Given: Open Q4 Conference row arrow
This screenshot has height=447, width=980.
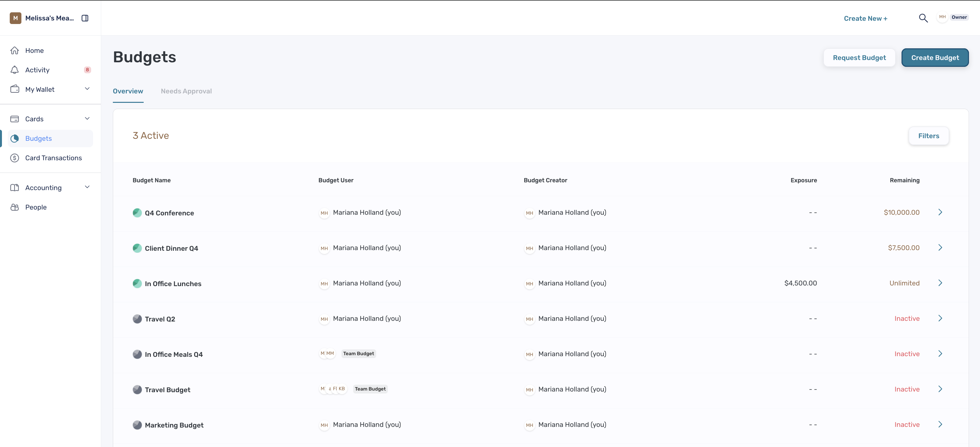Looking at the screenshot, I should [x=940, y=212].
